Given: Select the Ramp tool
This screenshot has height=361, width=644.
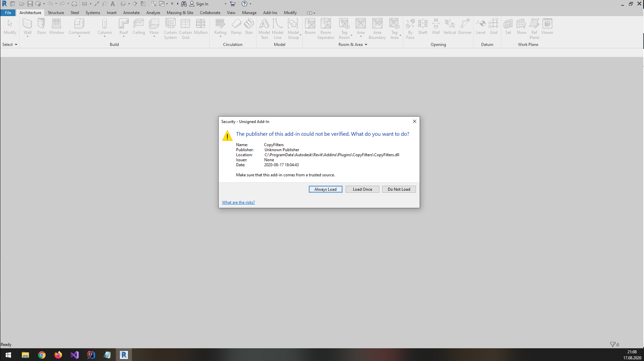Looking at the screenshot, I should (236, 27).
